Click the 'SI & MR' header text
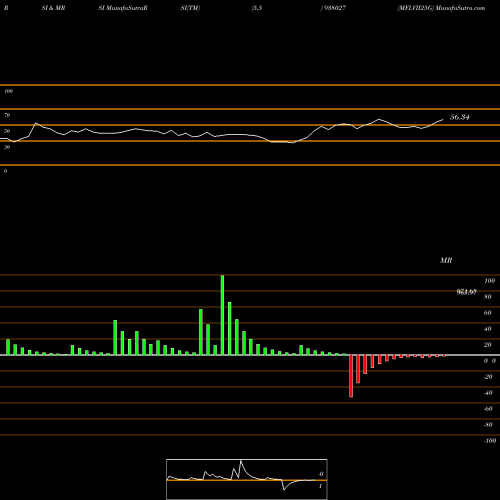The image size is (500, 500). point(53,8)
